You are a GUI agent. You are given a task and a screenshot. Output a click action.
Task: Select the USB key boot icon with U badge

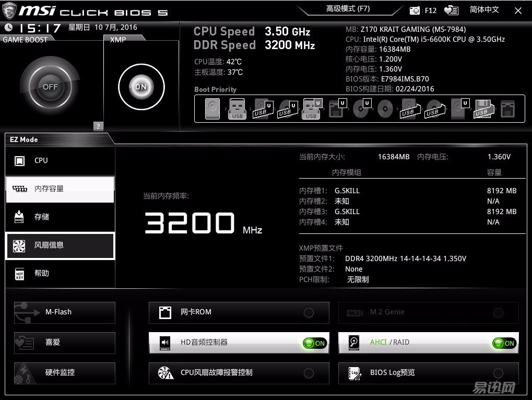coord(312,109)
